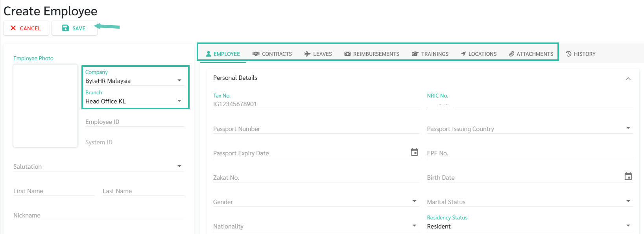
Task: View the Attachments tab
Action: [x=531, y=54]
